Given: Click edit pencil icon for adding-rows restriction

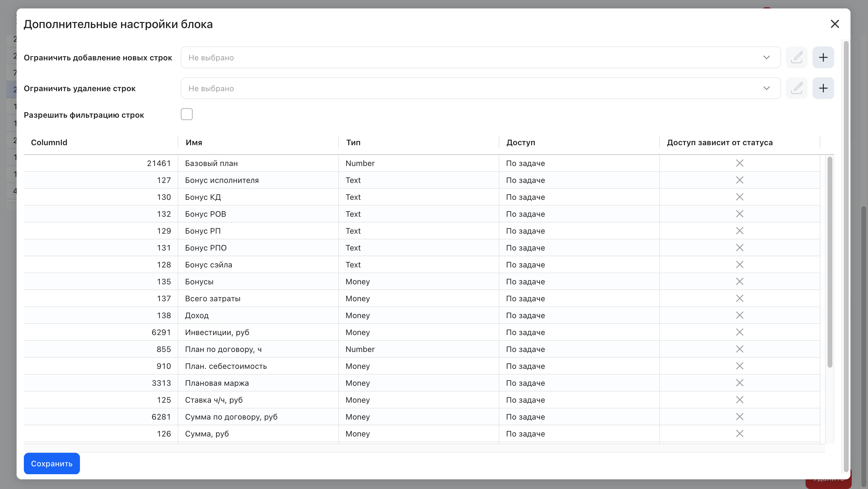Looking at the screenshot, I should coord(796,57).
